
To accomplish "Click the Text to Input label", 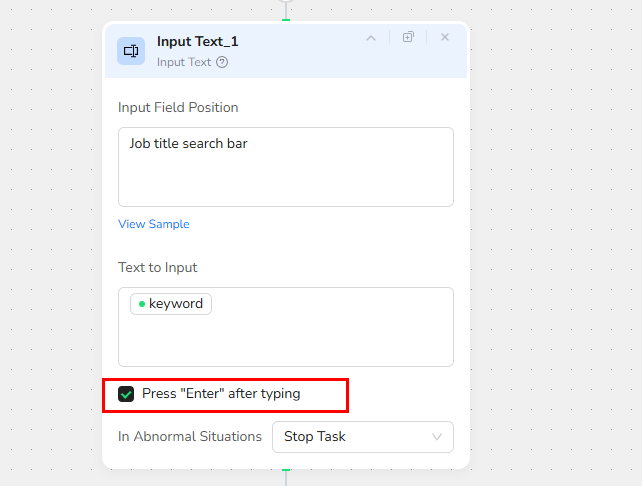I will coord(158,268).
